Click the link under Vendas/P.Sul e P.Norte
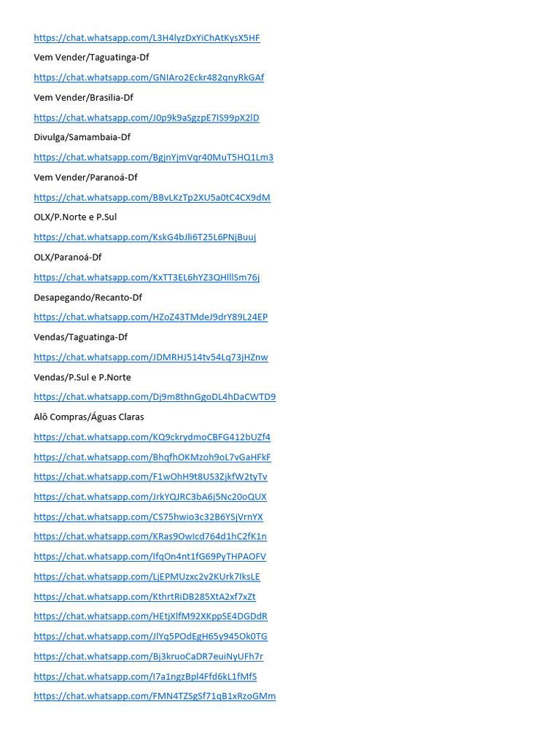Screen dimensions: 560x747 point(155,396)
